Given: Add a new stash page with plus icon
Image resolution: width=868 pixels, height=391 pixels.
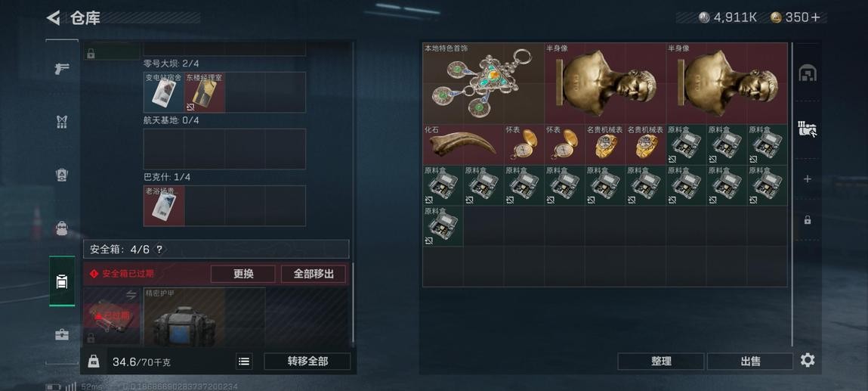Looking at the screenshot, I should coord(808,179).
